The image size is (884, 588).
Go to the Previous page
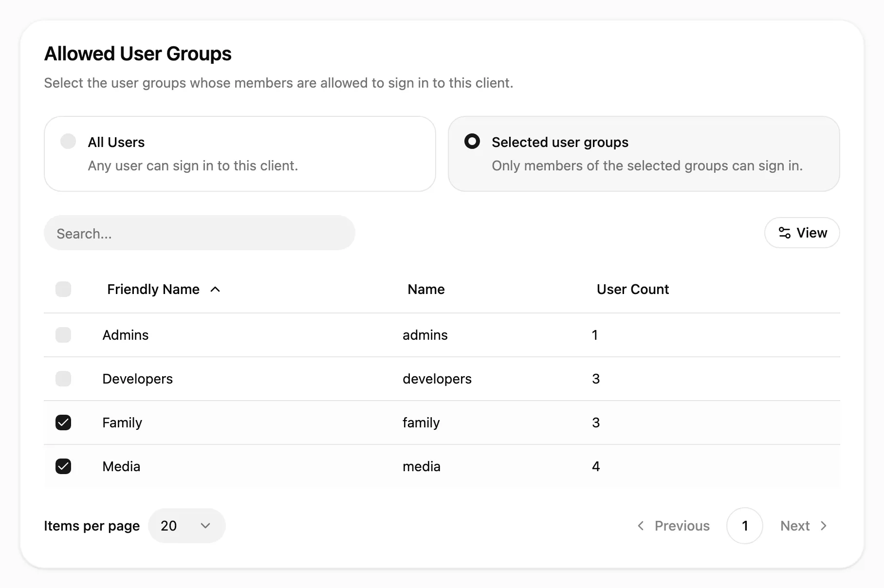click(674, 526)
